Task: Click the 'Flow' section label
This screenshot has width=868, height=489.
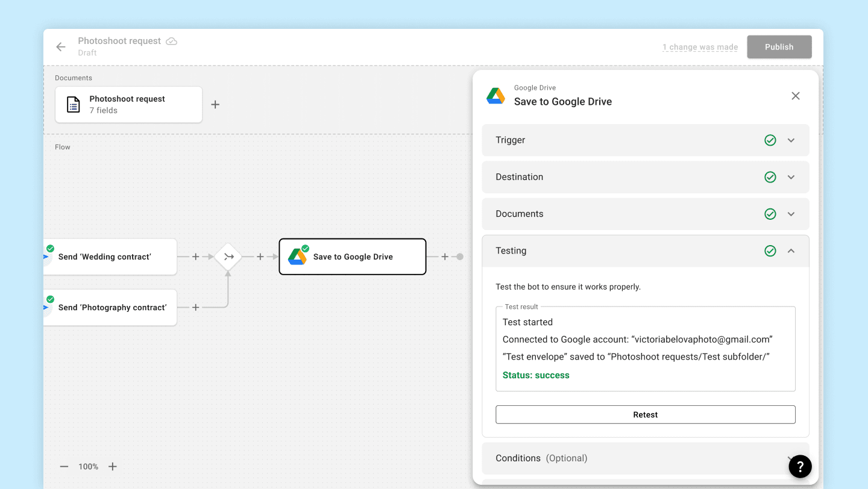Action: click(63, 147)
